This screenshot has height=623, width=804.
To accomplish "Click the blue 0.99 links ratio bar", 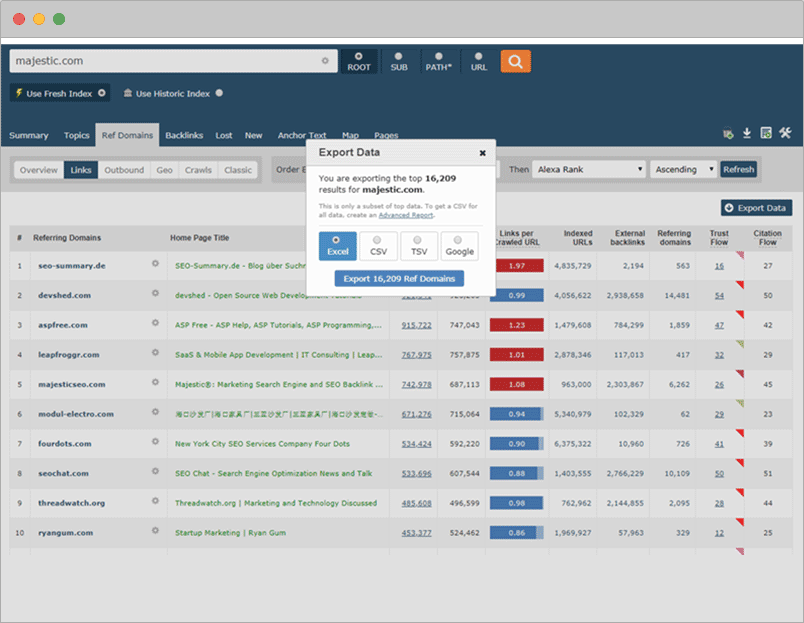I will 516,295.
